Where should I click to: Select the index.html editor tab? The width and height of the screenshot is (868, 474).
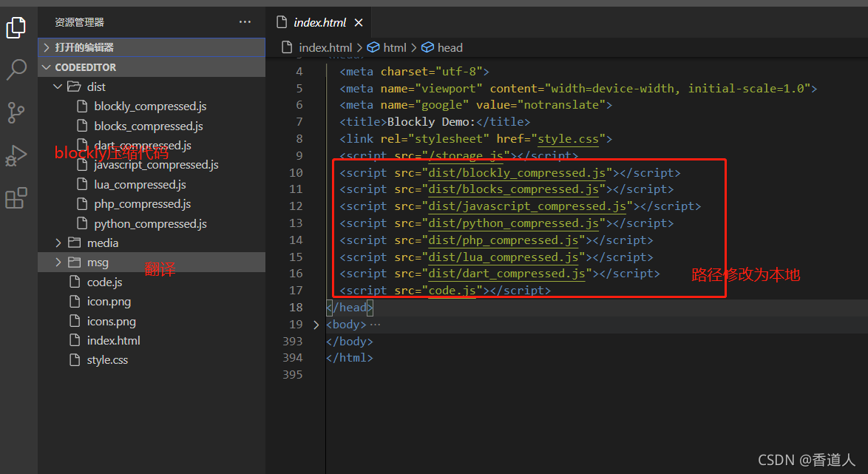[319, 23]
